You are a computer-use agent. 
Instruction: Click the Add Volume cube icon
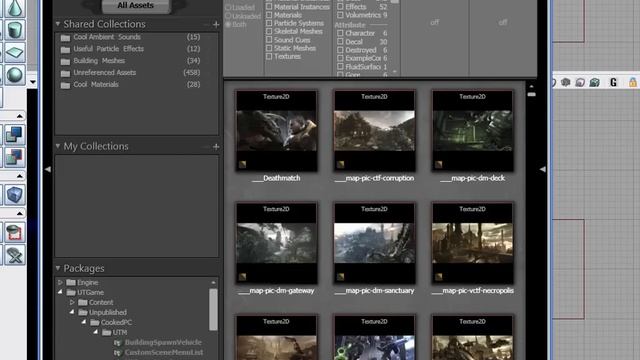click(15, 195)
